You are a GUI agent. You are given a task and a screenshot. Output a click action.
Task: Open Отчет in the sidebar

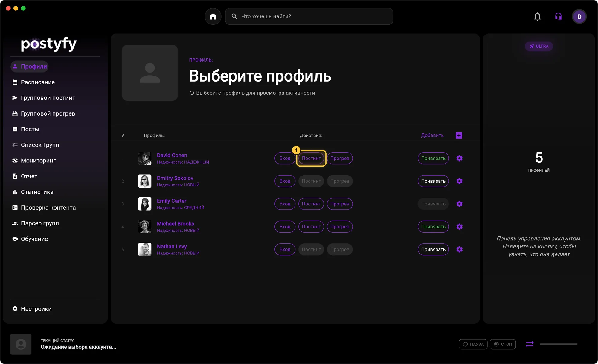[x=25, y=176]
